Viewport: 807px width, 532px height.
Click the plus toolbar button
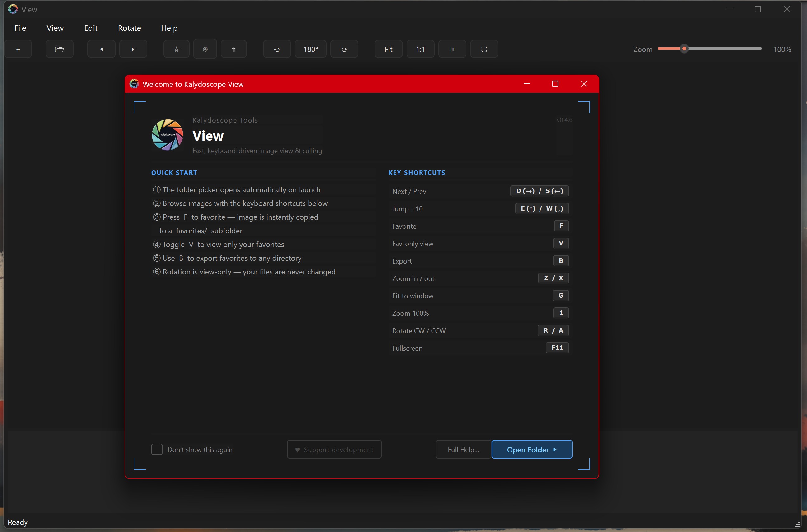[x=18, y=49]
